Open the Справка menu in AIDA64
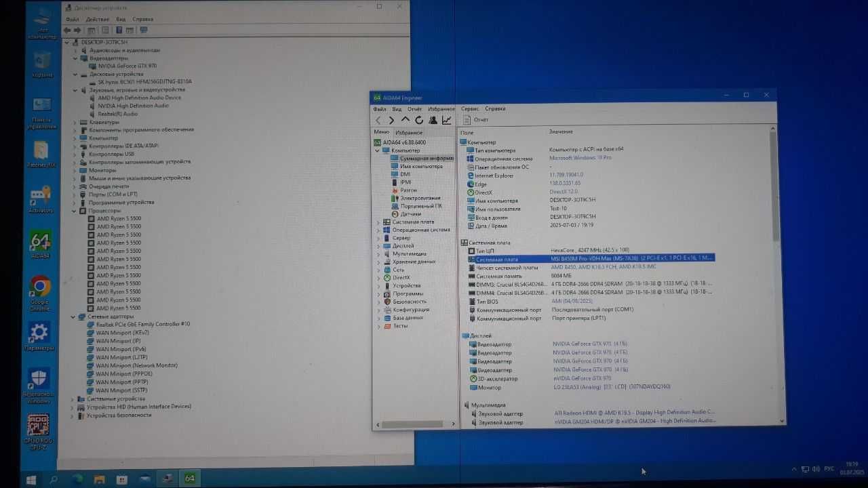Image resolution: width=868 pixels, height=488 pixels. (x=495, y=108)
